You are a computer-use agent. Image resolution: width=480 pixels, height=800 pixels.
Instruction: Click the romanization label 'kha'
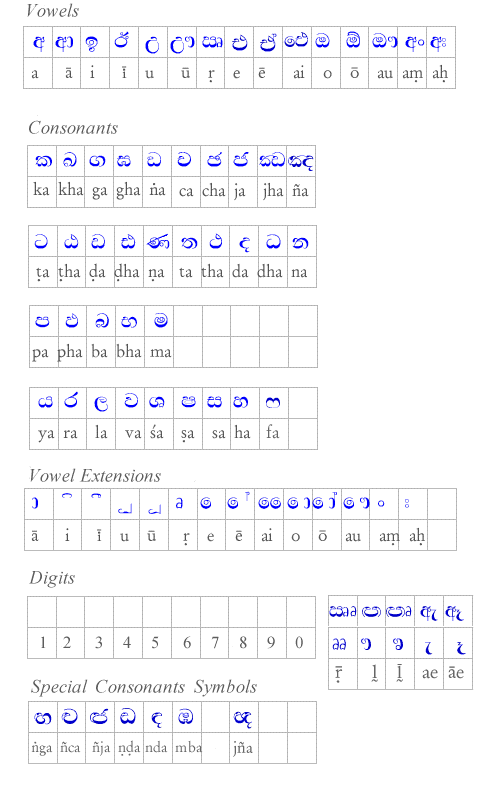pyautogui.click(x=70, y=190)
